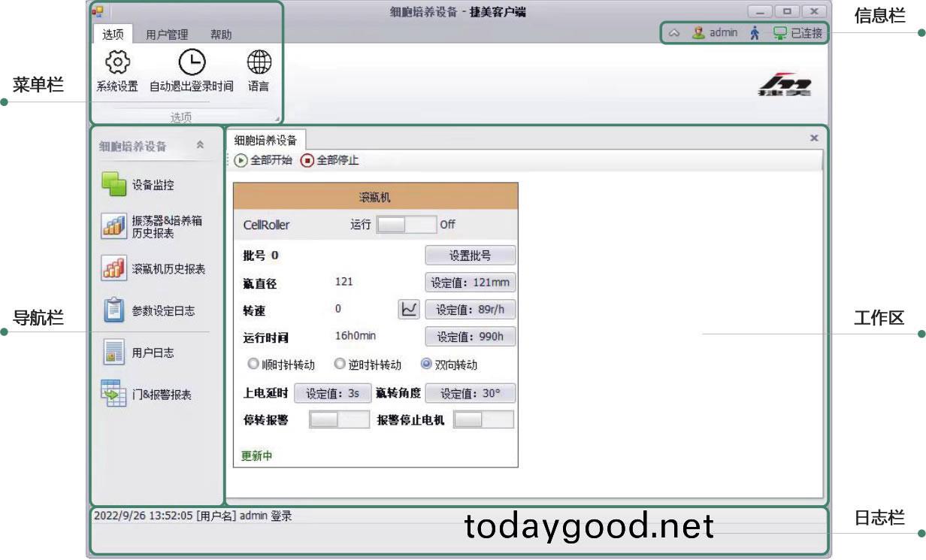Toggle the CellRoller 运行 switch
This screenshot has width=926, height=560.
click(405, 225)
